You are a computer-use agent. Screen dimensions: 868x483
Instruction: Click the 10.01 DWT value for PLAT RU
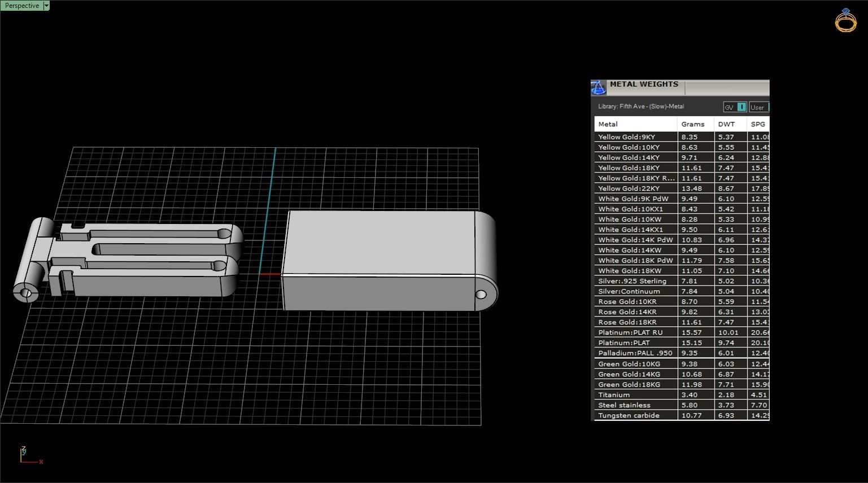pos(728,332)
